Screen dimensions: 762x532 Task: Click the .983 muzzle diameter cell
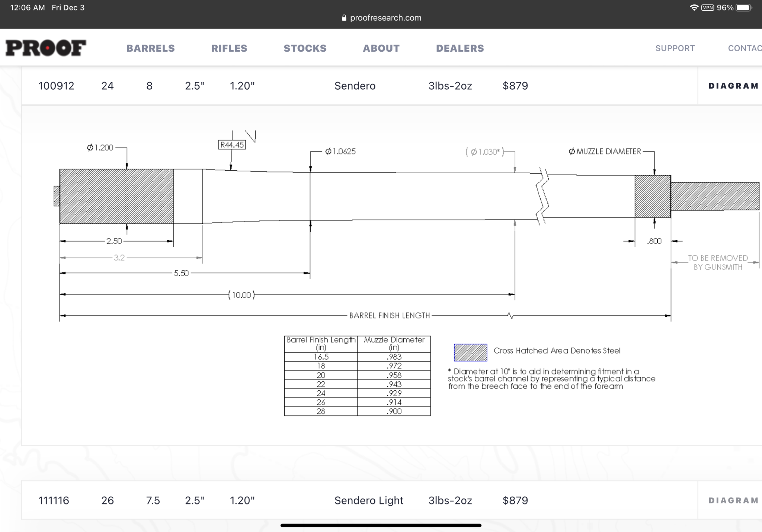tap(394, 357)
